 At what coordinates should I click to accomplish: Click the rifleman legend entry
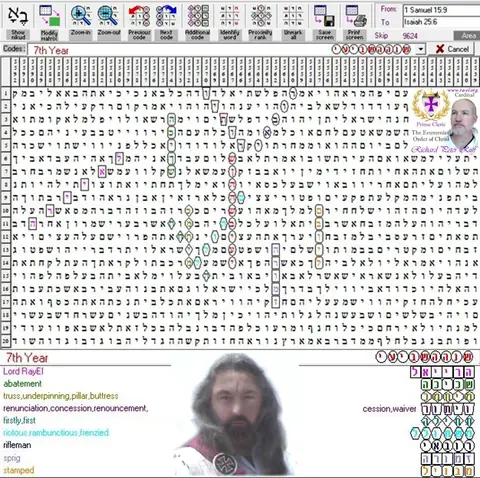click(x=17, y=445)
